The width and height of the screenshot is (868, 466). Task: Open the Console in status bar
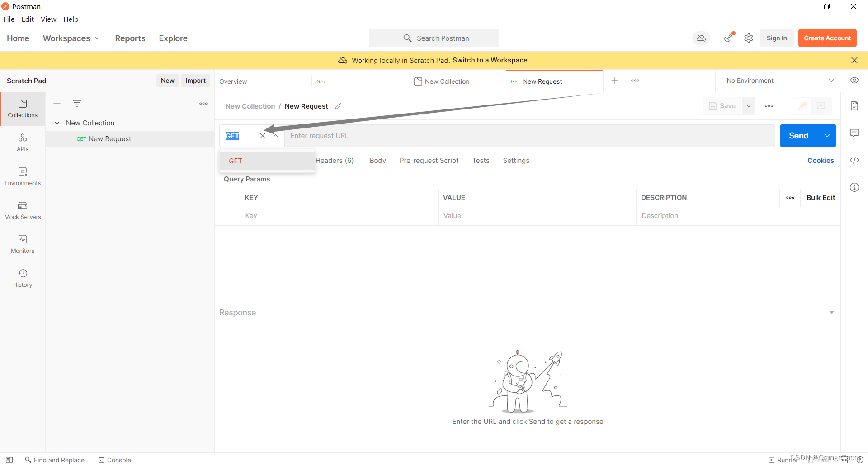(x=115, y=460)
